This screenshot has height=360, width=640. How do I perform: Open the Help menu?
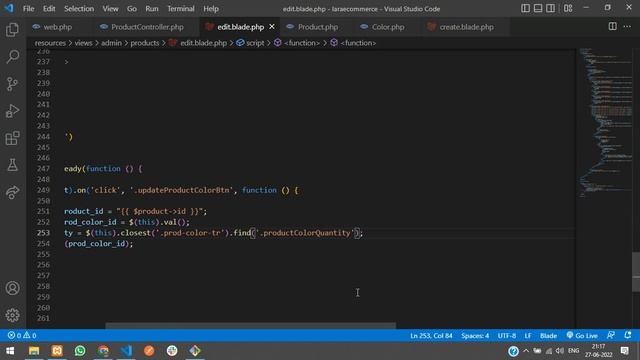pyautogui.click(x=211, y=9)
